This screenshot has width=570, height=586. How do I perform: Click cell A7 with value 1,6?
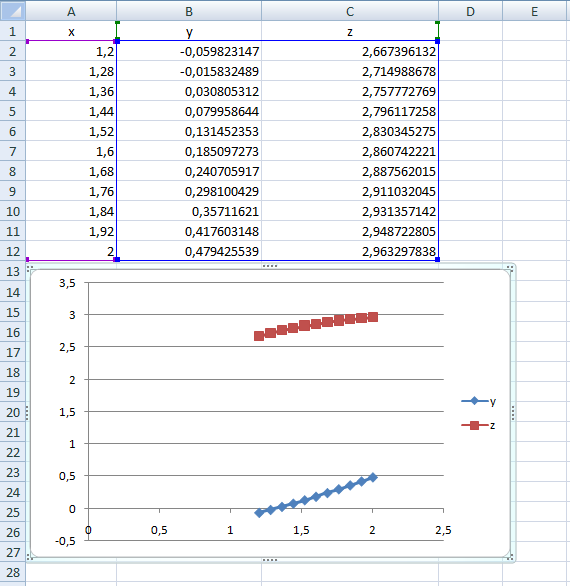coord(71,151)
